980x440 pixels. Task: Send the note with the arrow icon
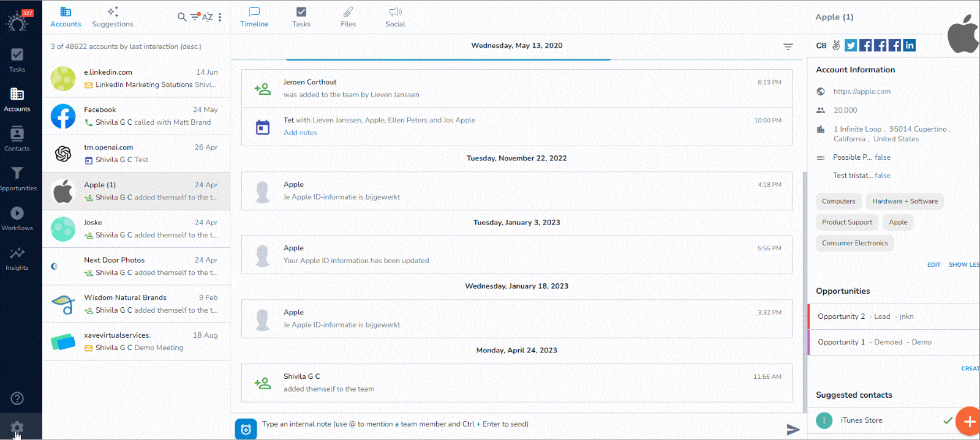tap(793, 430)
